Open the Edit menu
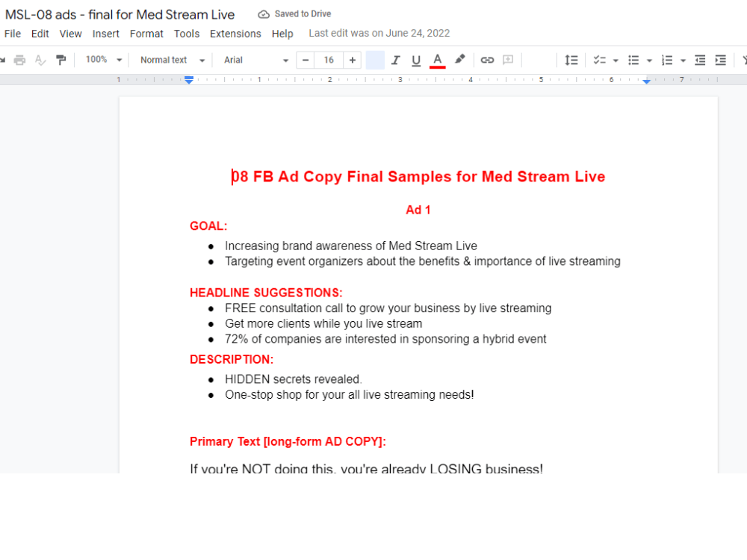The height and width of the screenshot is (560, 747). tap(40, 34)
